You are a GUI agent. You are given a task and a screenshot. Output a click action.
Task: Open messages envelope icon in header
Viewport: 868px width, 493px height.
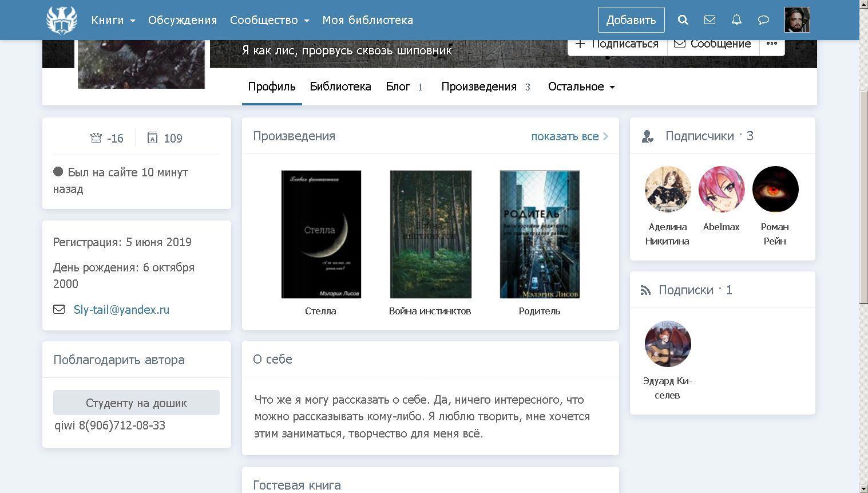pos(710,20)
